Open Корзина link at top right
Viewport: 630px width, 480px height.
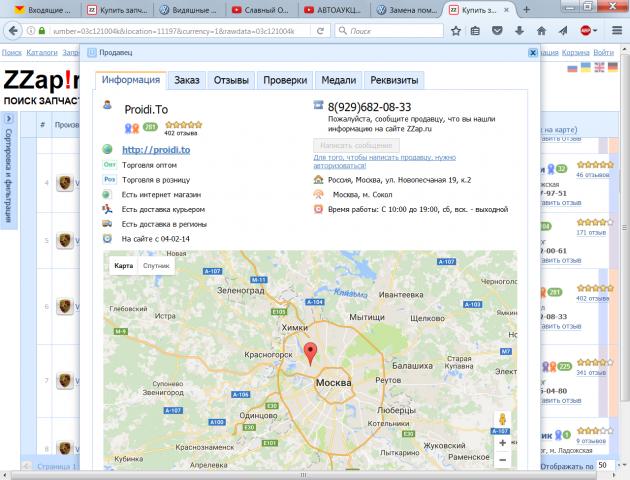coord(575,53)
